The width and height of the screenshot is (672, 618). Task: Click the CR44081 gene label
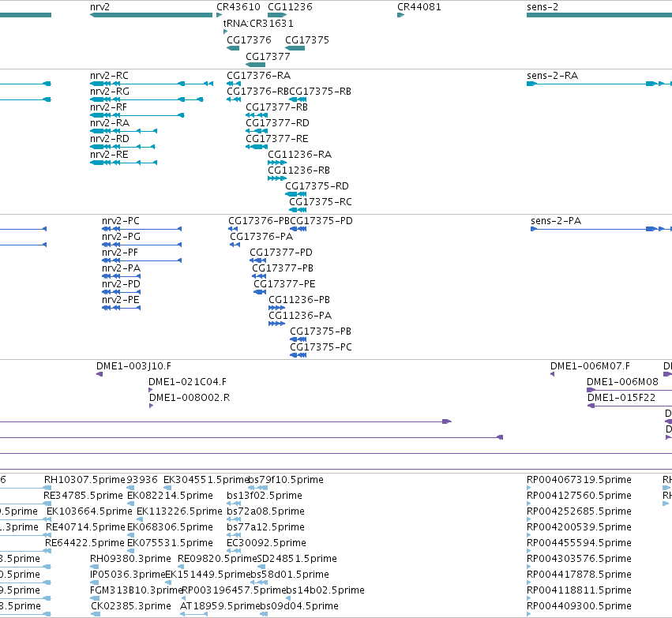[x=419, y=7]
